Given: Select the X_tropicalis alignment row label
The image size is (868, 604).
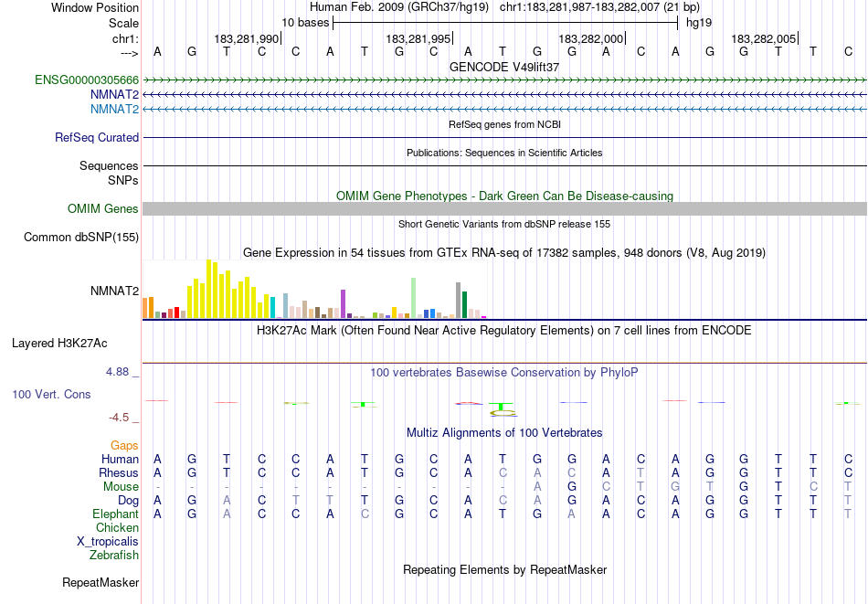Looking at the screenshot, I should pos(108,542).
